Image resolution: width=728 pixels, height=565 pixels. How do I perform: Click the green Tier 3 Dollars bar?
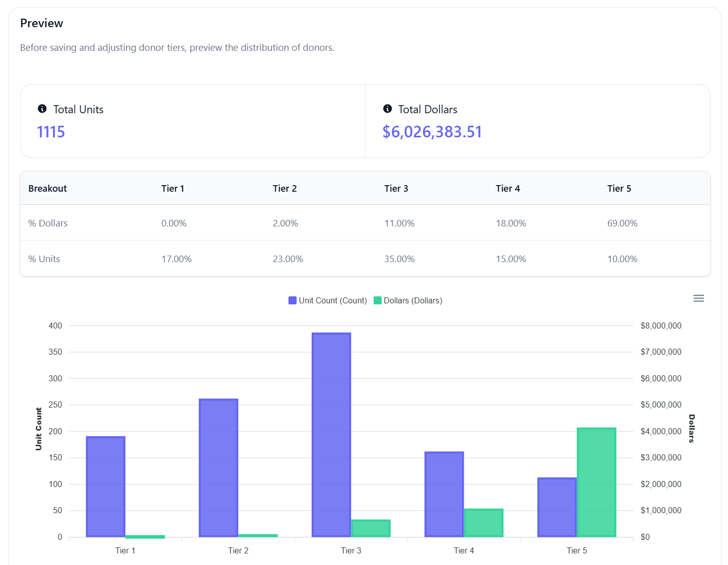pyautogui.click(x=371, y=528)
